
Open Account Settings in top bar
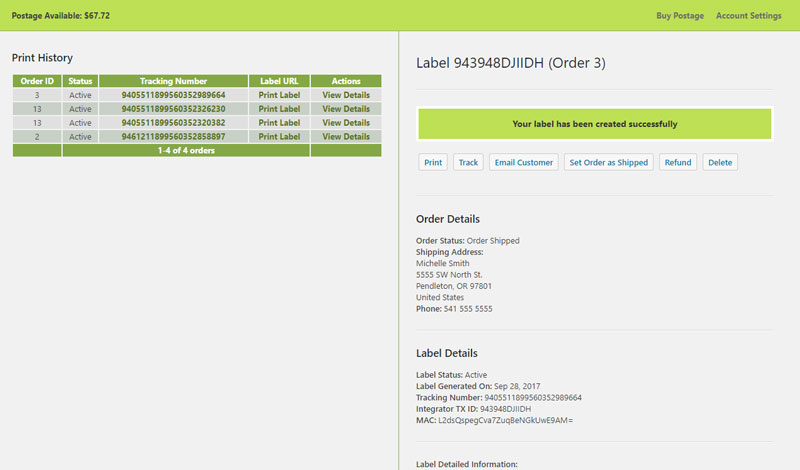click(x=748, y=16)
